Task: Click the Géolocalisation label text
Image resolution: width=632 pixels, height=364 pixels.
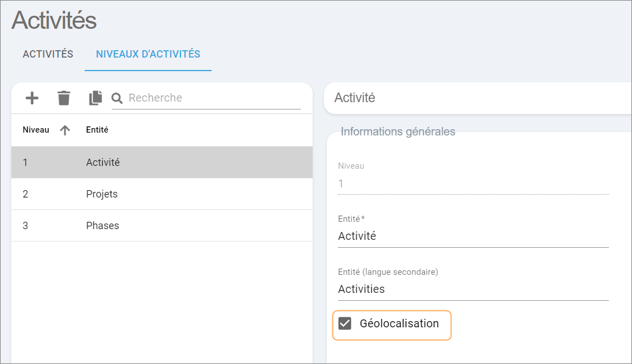Action: coord(399,324)
